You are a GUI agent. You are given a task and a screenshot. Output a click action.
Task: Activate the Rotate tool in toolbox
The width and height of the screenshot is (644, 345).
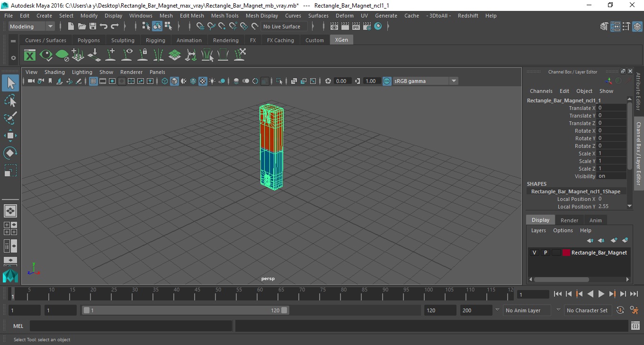click(x=10, y=153)
